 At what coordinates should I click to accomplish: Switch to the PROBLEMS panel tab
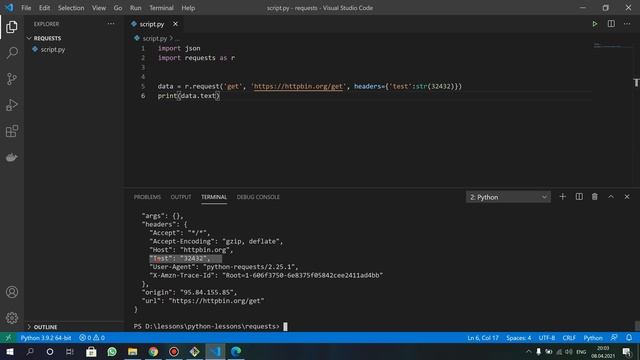(x=147, y=197)
